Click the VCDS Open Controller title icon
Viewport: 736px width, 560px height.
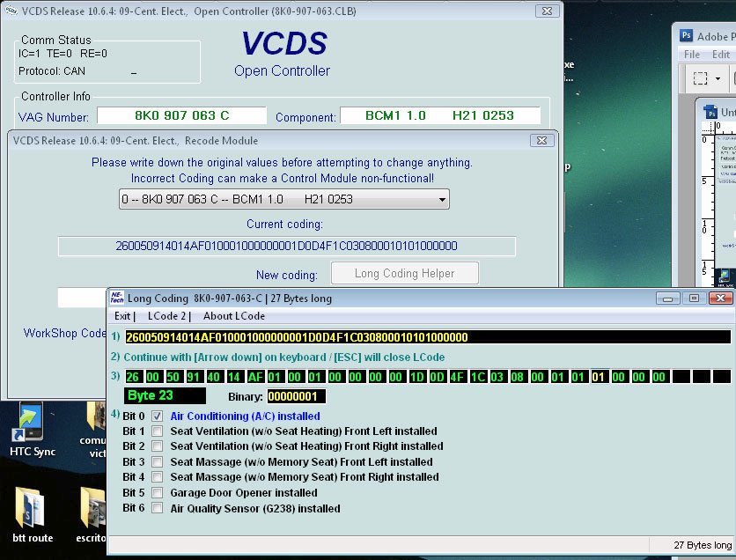coord(11,11)
